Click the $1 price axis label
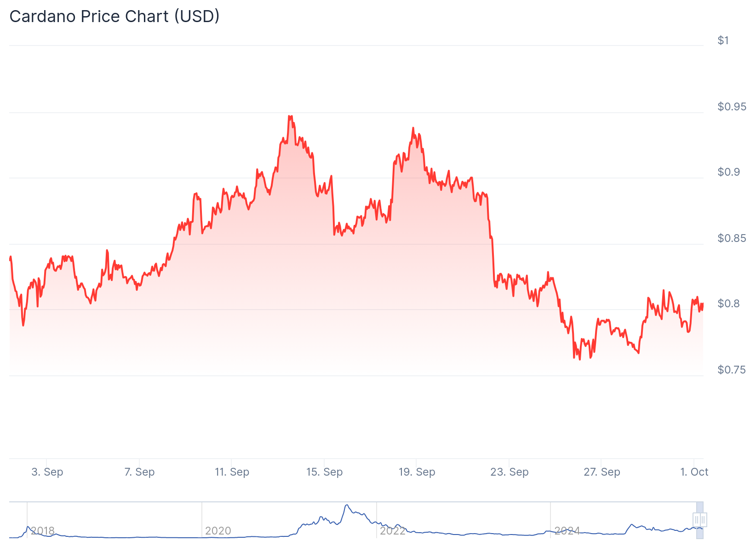756x552 pixels. pos(723,40)
